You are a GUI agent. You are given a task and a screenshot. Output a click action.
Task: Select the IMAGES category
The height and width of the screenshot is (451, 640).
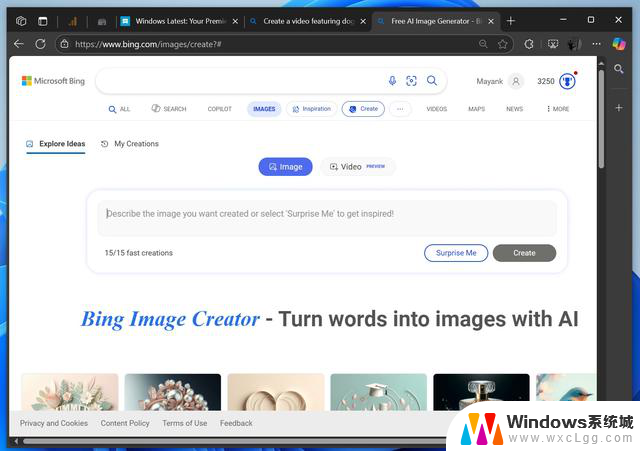pyautogui.click(x=264, y=109)
